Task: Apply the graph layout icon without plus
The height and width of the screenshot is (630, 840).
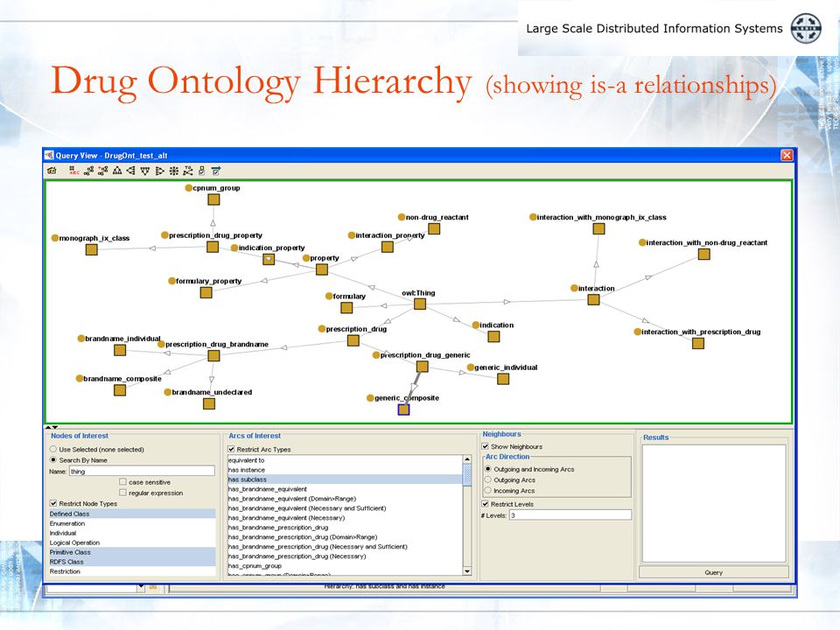Action: point(89,171)
